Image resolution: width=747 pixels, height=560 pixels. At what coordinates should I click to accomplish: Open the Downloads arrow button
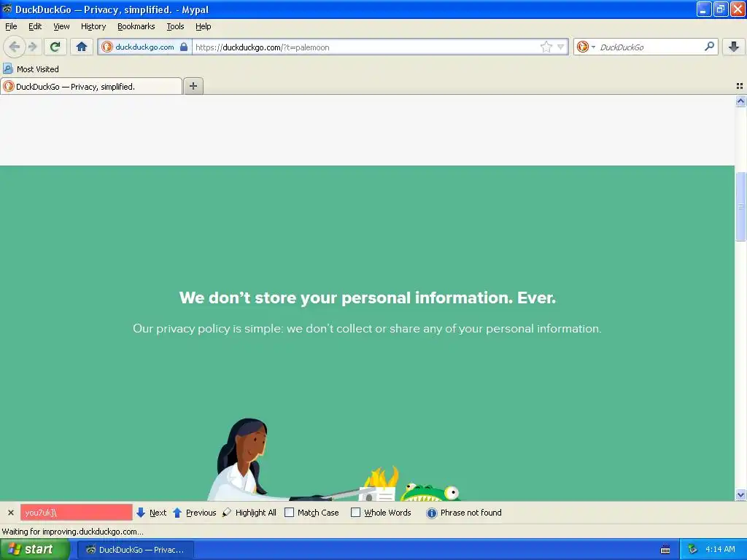[734, 47]
